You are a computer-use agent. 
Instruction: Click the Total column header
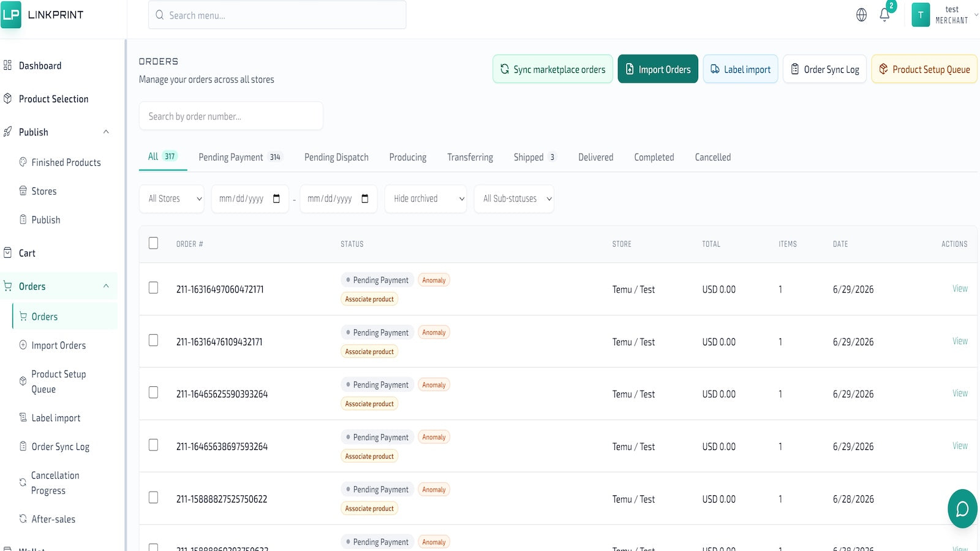(711, 244)
